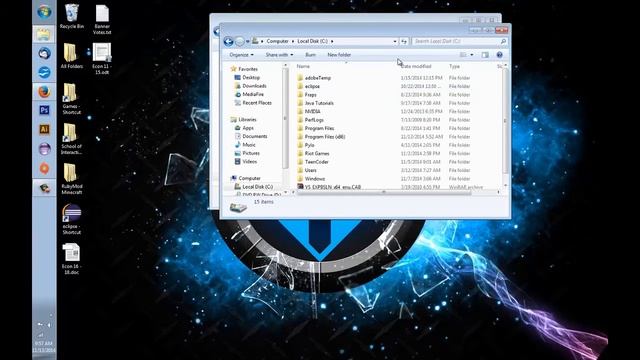Select the Recycle Bin desktop icon
This screenshot has width=640, height=360.
(72, 17)
